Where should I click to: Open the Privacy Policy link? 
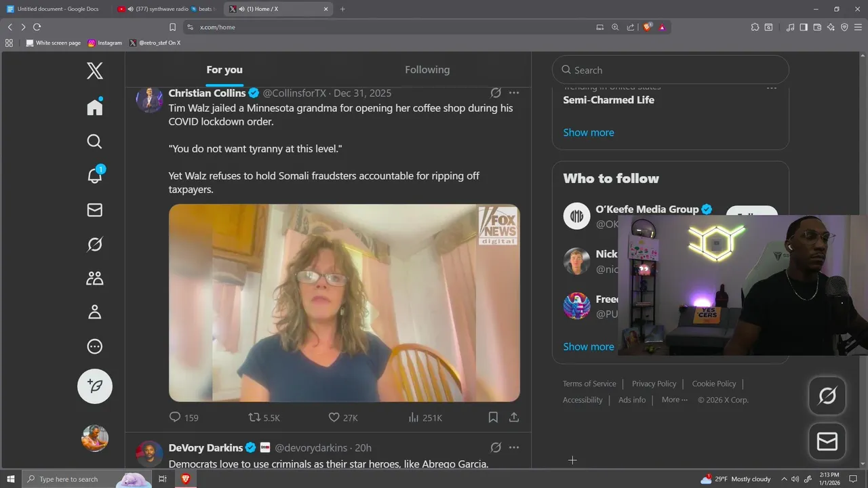click(x=654, y=384)
